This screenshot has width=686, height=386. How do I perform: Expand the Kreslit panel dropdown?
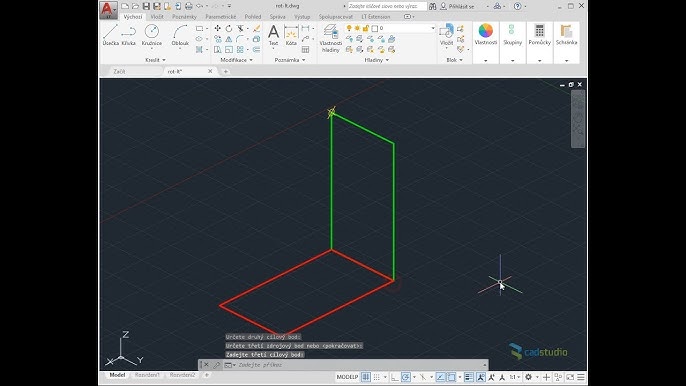click(x=155, y=60)
